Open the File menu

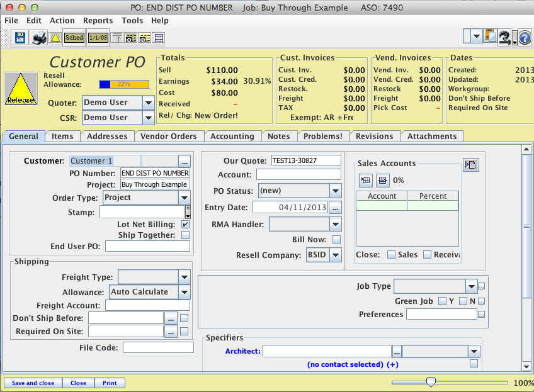pyautogui.click(x=11, y=20)
